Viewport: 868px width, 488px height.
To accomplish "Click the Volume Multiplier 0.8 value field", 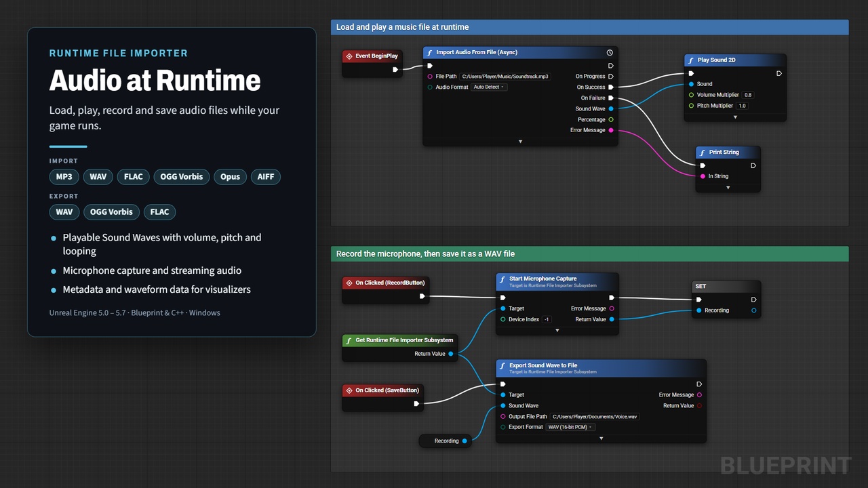I will click(x=748, y=95).
